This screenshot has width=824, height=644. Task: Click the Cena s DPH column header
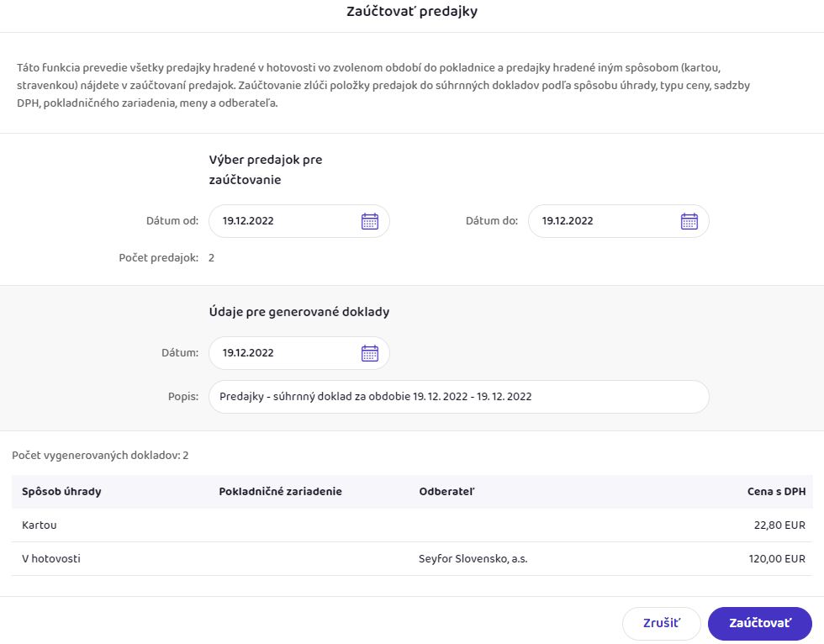point(776,492)
